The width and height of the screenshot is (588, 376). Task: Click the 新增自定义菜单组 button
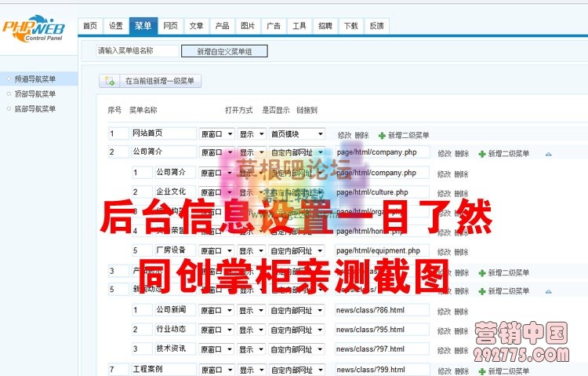[x=224, y=52]
